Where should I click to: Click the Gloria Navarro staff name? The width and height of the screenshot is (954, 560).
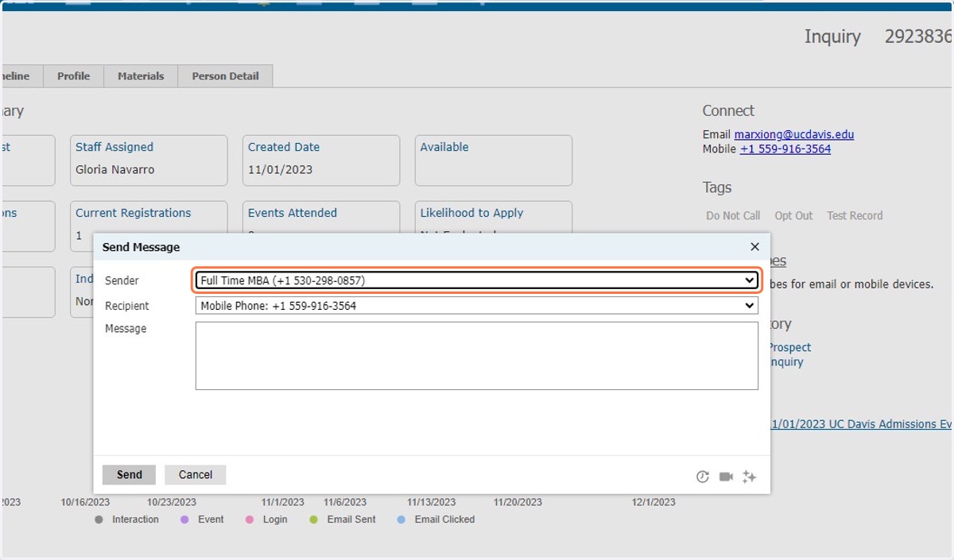click(115, 169)
